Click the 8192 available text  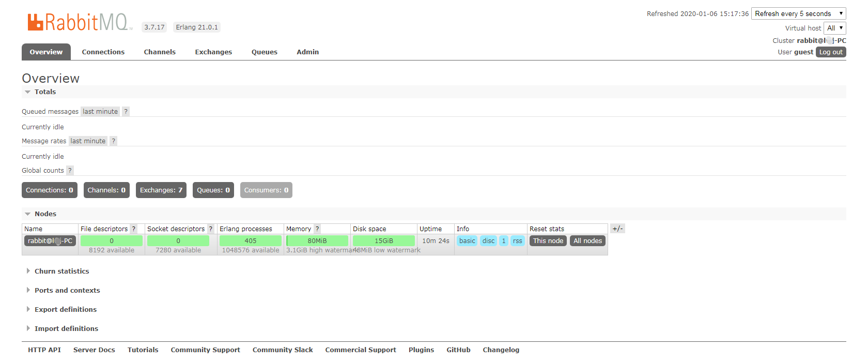(x=112, y=250)
